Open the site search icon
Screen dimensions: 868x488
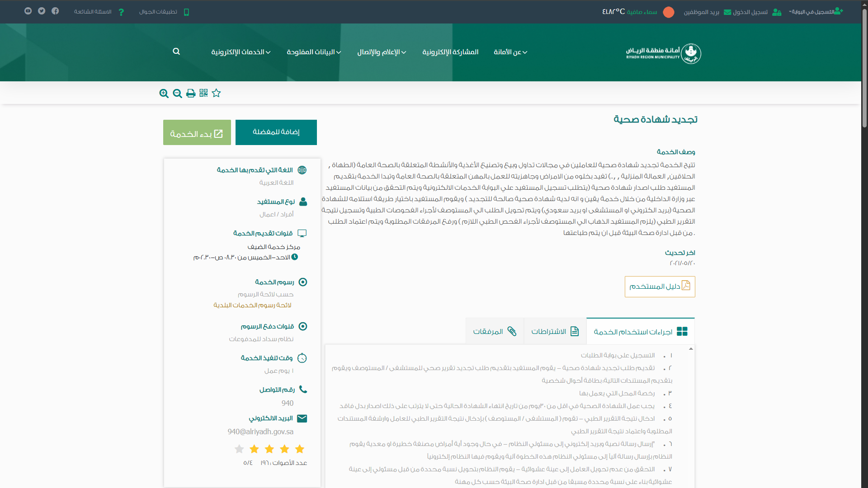[x=176, y=52]
